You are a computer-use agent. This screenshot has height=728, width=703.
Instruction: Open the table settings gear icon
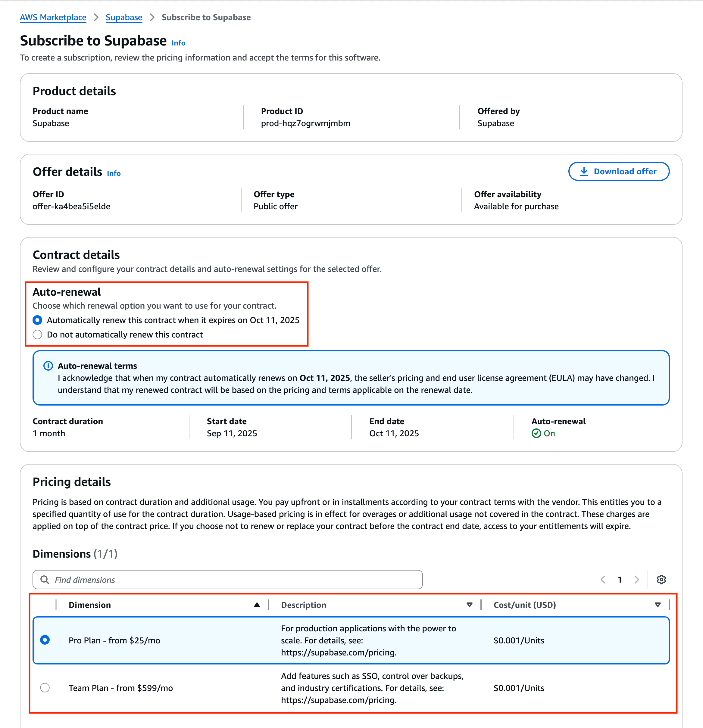[661, 580]
